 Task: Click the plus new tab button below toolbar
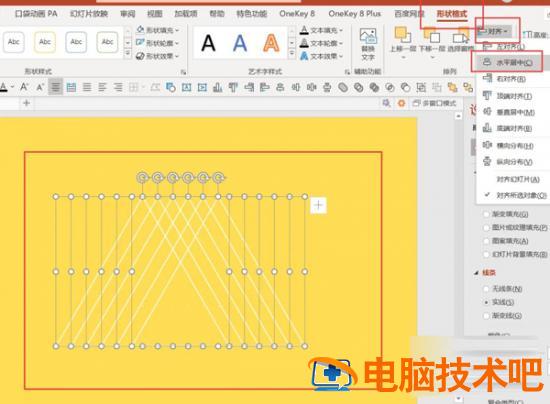26,103
